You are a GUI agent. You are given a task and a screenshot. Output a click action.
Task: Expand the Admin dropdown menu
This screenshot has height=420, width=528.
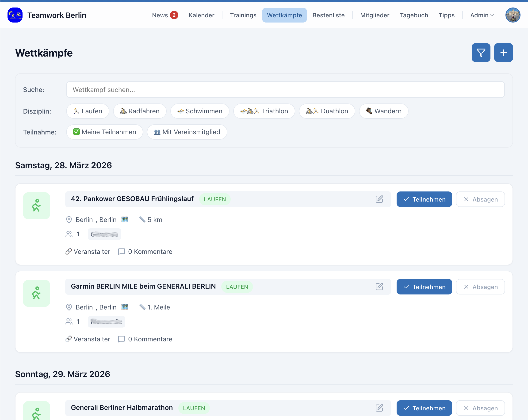tap(482, 15)
